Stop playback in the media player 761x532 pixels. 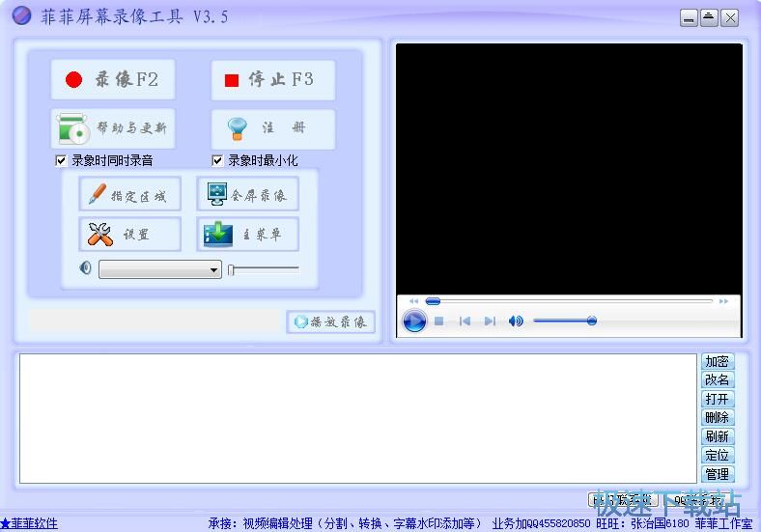(x=439, y=321)
